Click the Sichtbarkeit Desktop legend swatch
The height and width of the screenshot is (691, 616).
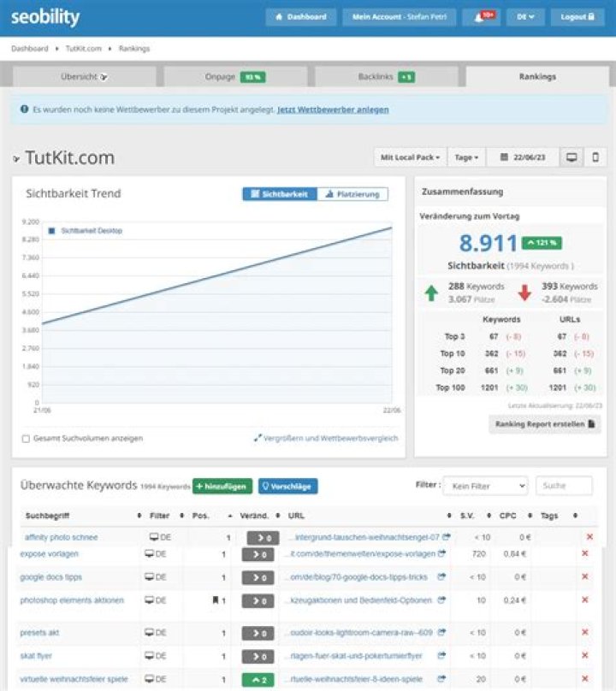coord(52,231)
